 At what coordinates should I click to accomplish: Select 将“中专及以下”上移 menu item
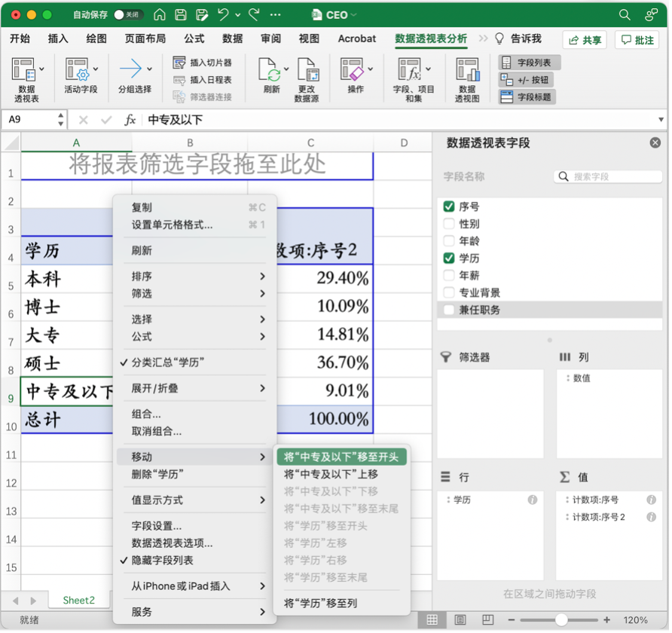(x=331, y=474)
